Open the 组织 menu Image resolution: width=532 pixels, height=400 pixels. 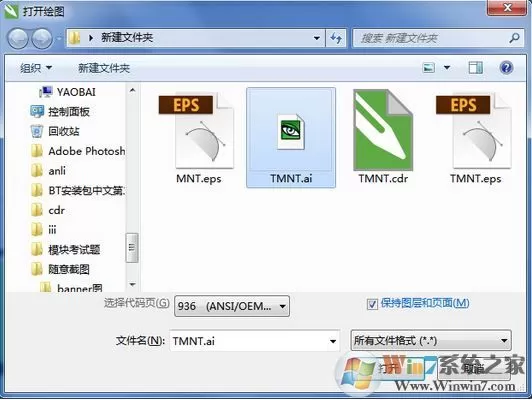(x=36, y=68)
